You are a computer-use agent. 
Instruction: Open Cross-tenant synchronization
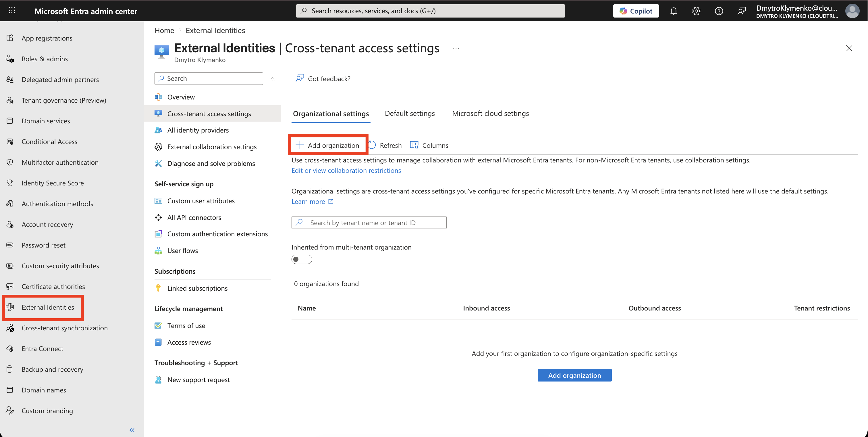click(x=64, y=328)
